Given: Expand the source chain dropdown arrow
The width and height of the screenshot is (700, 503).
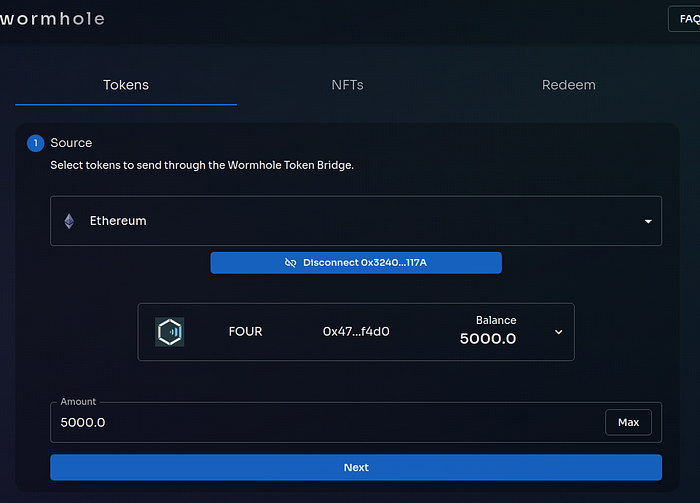Looking at the screenshot, I should point(648,221).
